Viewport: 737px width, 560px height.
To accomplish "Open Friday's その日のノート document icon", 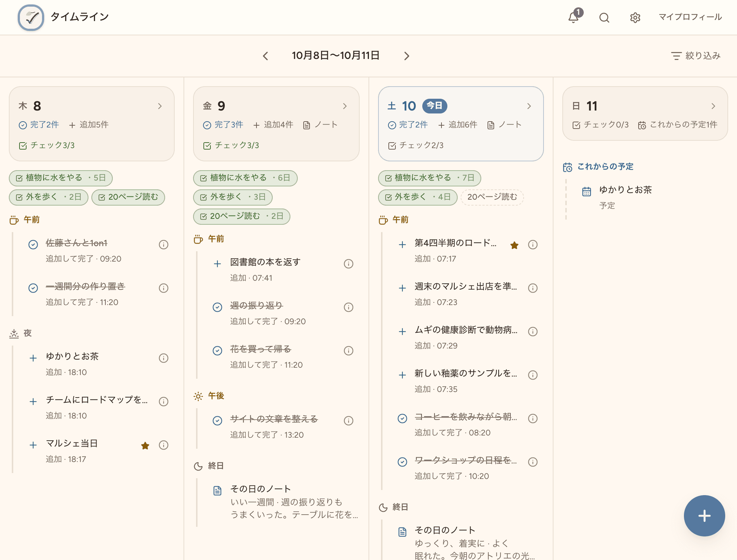I will pyautogui.click(x=217, y=491).
